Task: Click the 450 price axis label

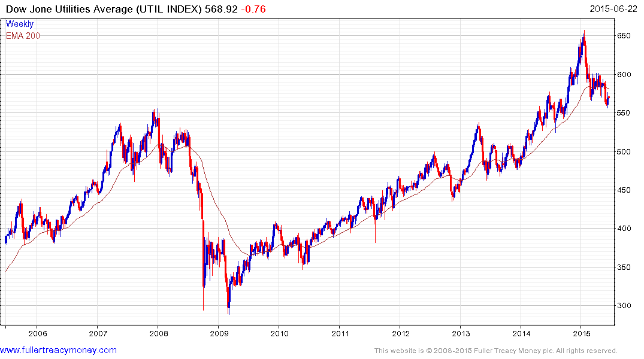Action: point(624,190)
